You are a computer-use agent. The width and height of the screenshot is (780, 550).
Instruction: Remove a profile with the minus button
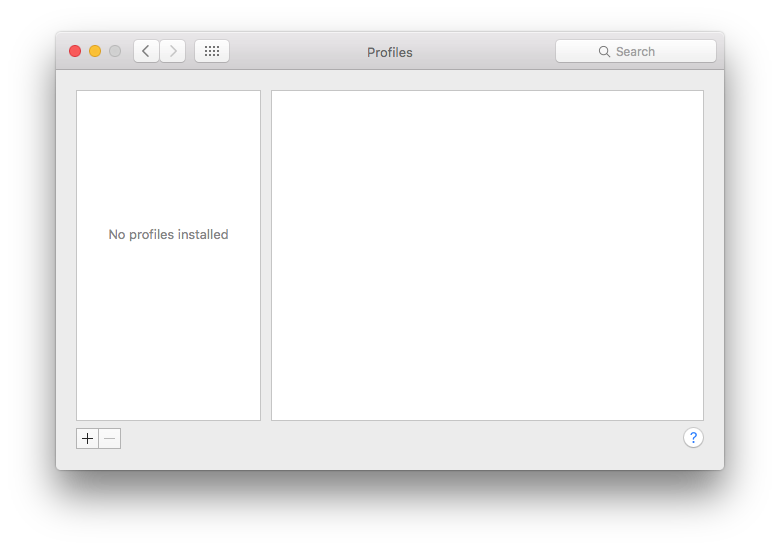point(109,439)
